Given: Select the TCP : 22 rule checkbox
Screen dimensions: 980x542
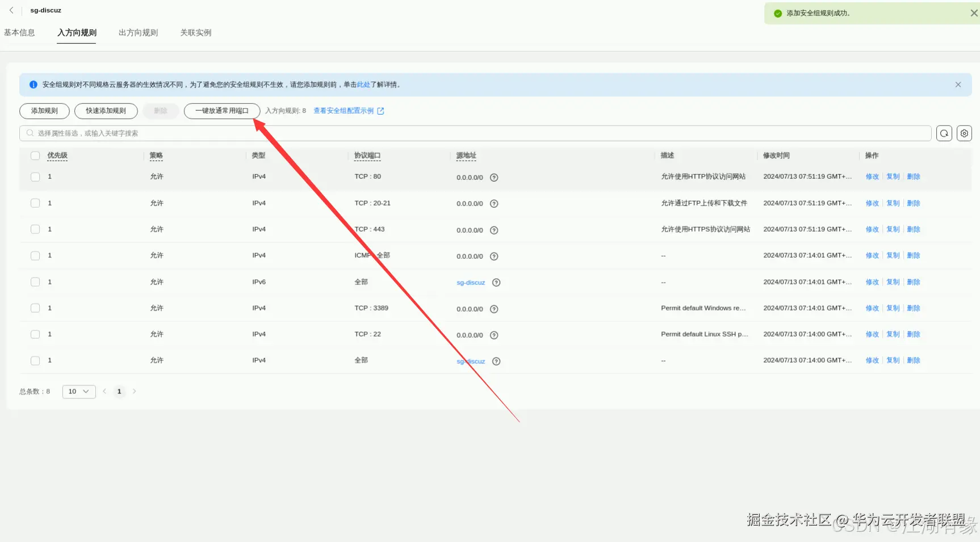Looking at the screenshot, I should pyautogui.click(x=35, y=334).
